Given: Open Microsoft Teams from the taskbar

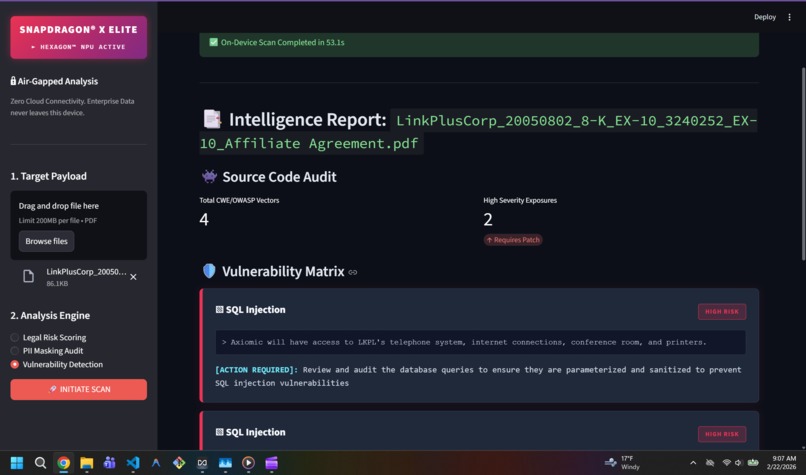Looking at the screenshot, I should (x=109, y=463).
